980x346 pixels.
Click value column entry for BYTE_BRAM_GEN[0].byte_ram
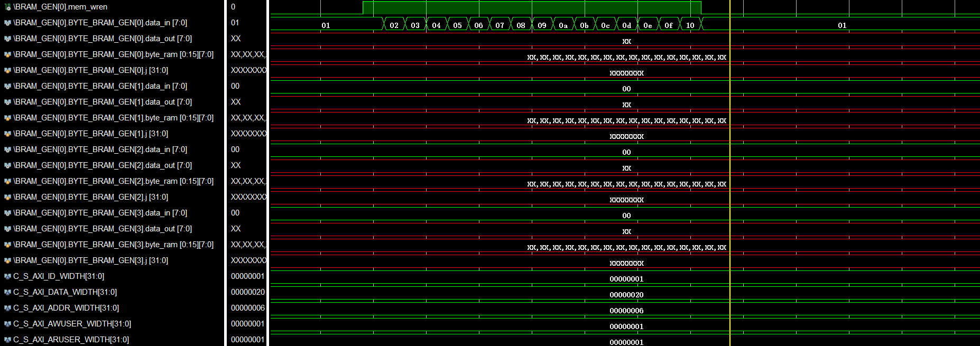(x=248, y=54)
